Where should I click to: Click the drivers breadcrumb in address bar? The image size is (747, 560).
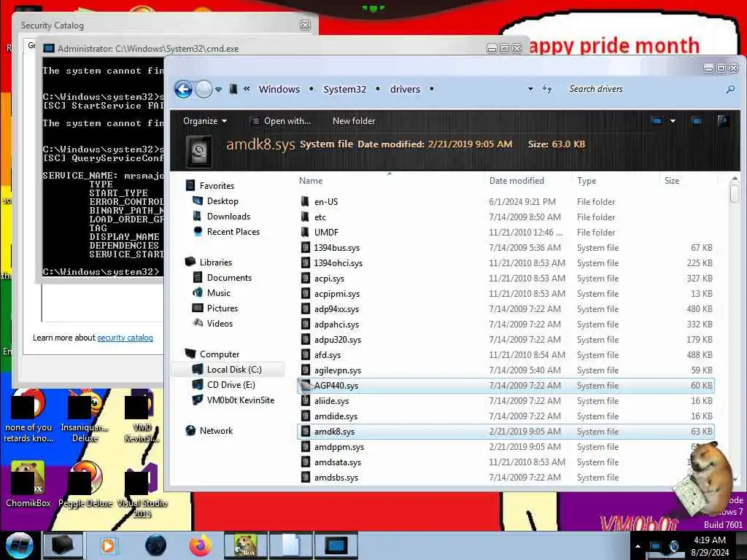point(405,89)
